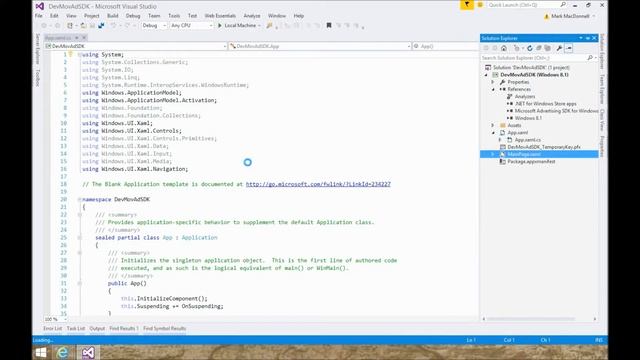This screenshot has height=360, width=640.
Task: Expand the Properties node
Action: (493, 82)
